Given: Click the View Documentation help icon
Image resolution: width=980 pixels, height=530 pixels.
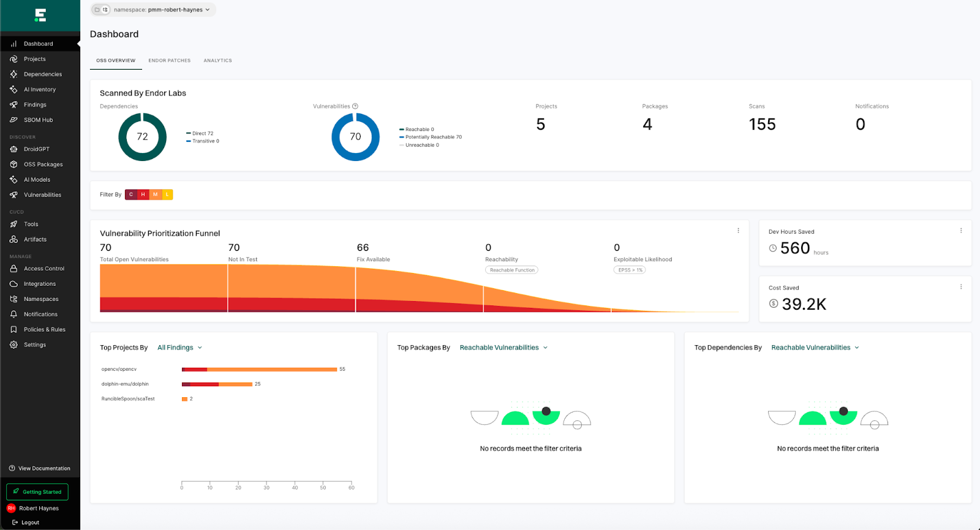Looking at the screenshot, I should [12, 469].
